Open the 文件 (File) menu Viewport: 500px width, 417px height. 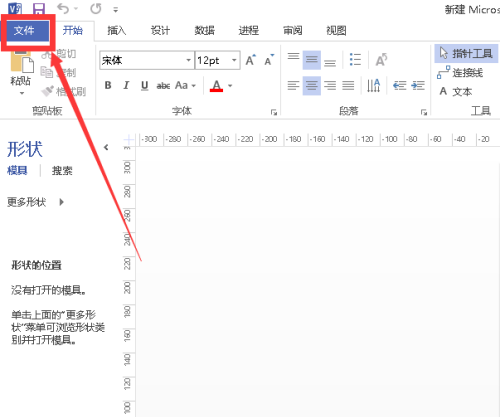pos(28,31)
